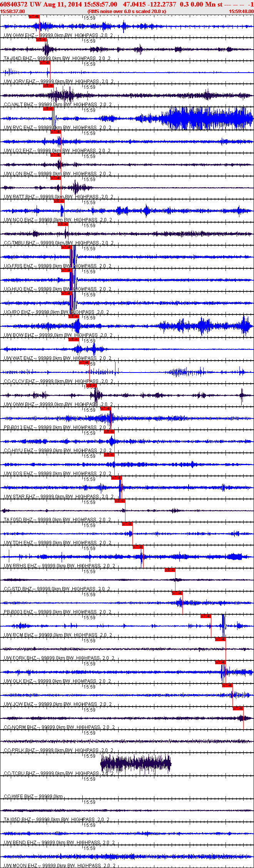Select the pick marker on the UW SOS trace
This screenshot has width=254, height=868.
click(109, 455)
